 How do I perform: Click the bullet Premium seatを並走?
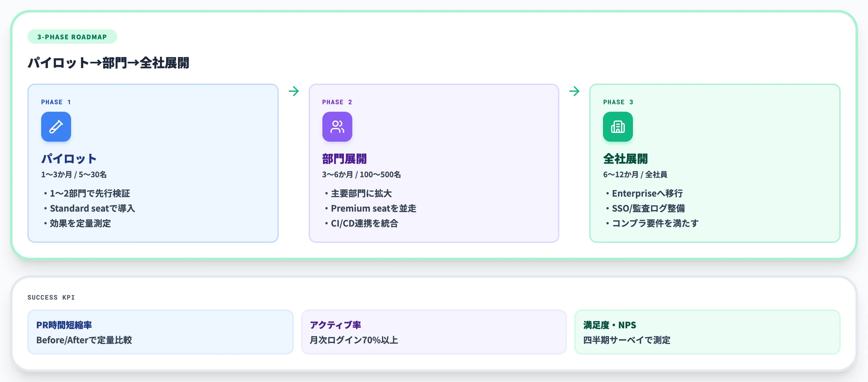coord(371,208)
